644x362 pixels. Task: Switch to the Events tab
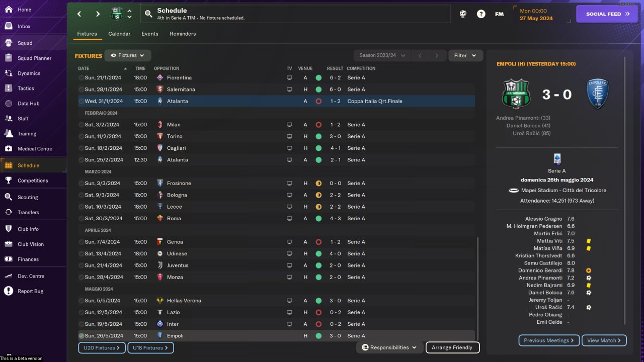[x=150, y=34]
